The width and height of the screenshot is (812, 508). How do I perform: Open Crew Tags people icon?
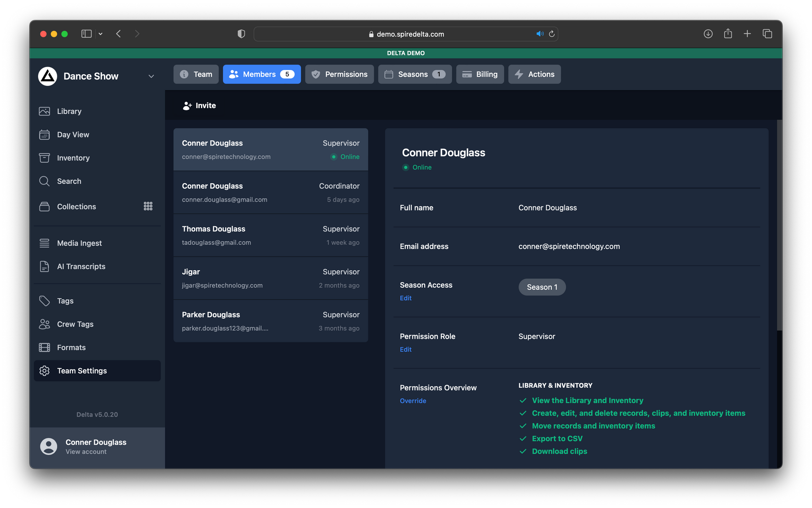coord(44,324)
